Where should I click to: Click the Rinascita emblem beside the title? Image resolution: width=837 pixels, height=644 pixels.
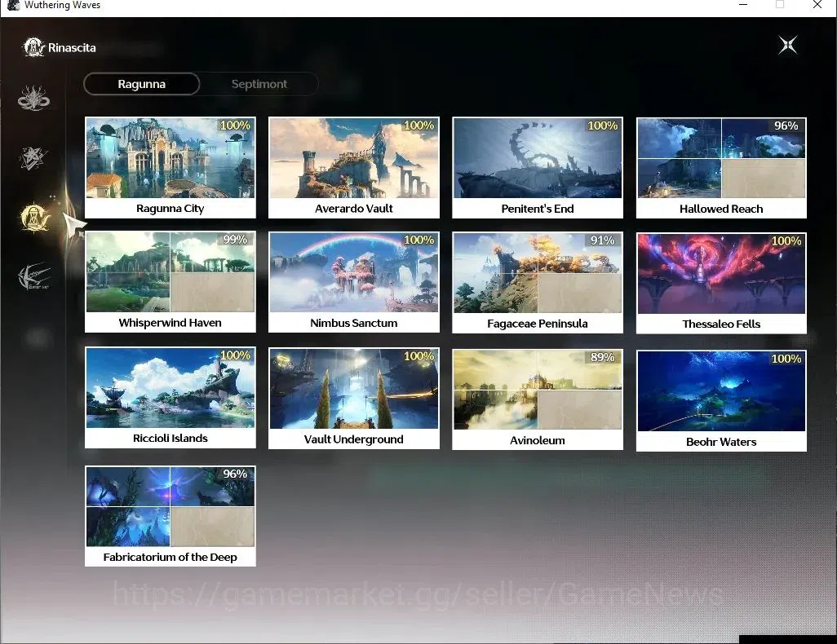pyautogui.click(x=33, y=47)
